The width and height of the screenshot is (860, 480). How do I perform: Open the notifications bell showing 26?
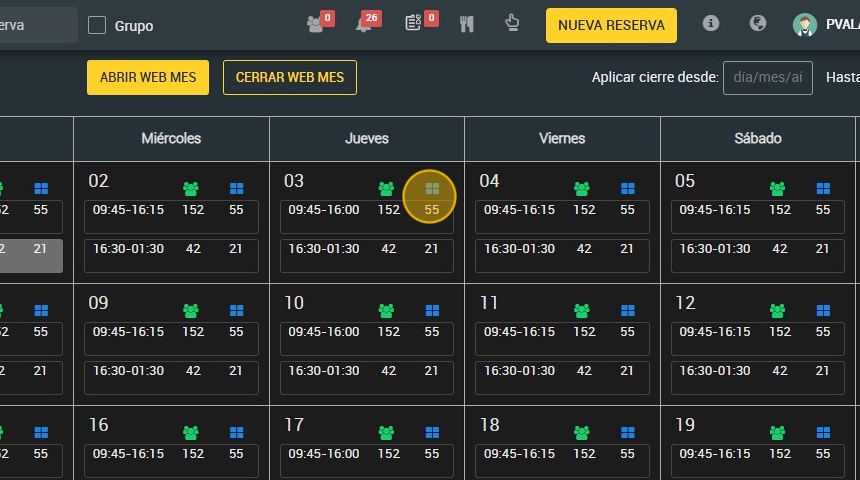click(x=364, y=24)
